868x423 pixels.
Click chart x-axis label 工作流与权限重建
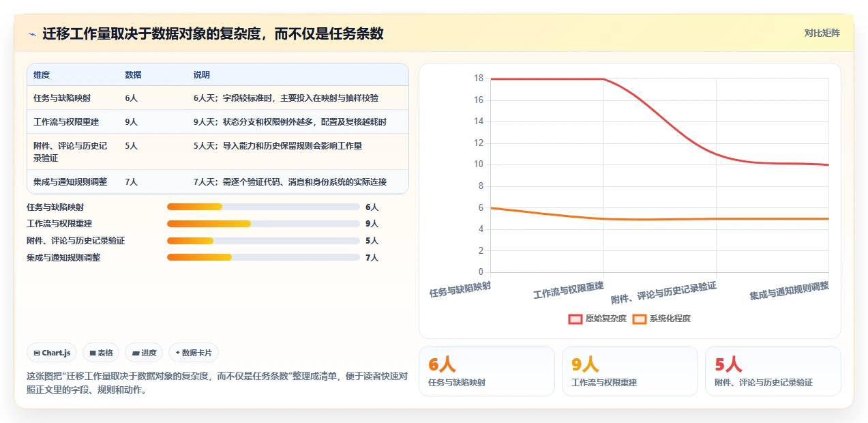tap(569, 291)
